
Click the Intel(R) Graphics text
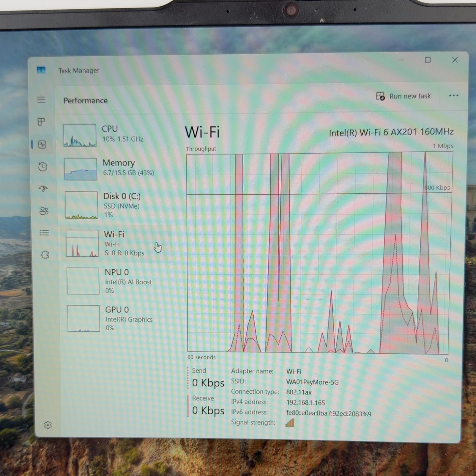point(129,320)
